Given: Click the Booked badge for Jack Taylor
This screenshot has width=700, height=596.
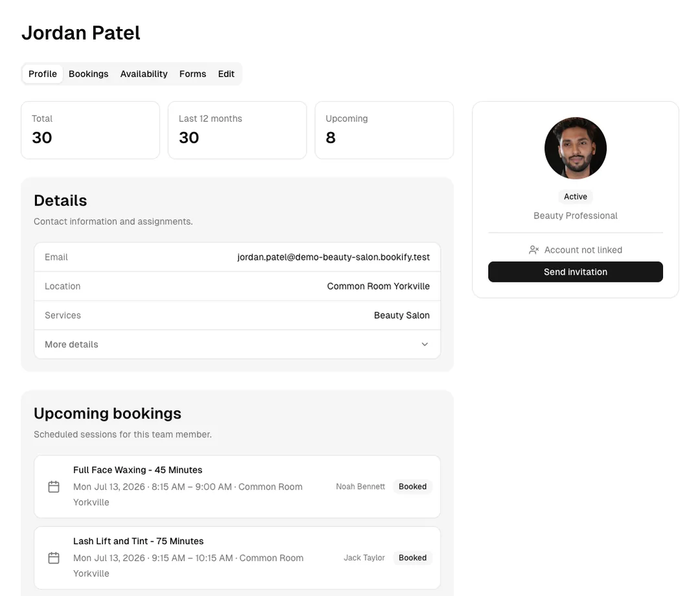Looking at the screenshot, I should click(412, 558).
